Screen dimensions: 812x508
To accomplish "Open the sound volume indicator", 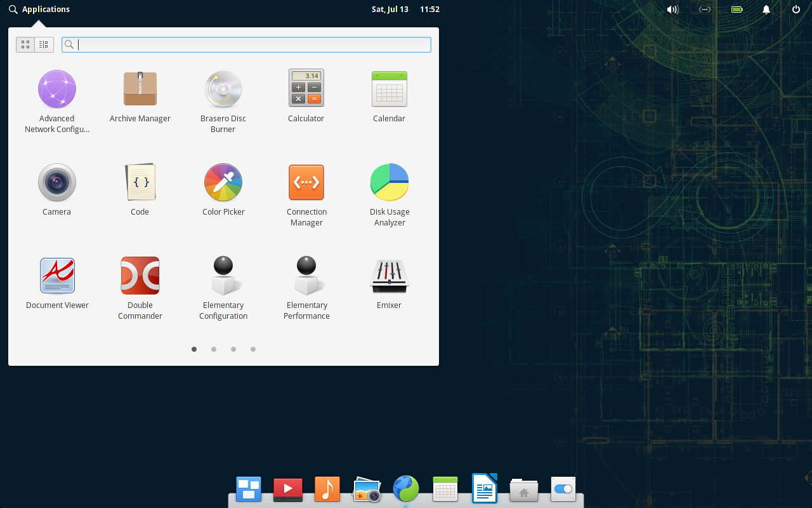I will (x=672, y=10).
